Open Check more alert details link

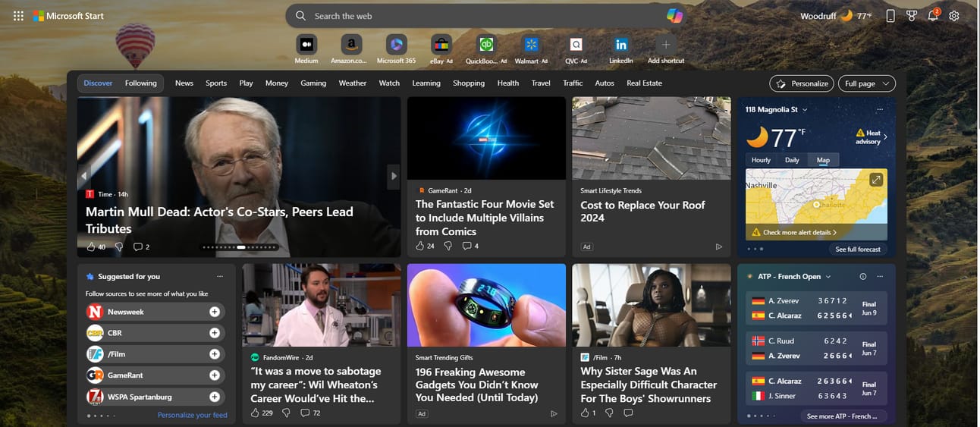pos(799,232)
